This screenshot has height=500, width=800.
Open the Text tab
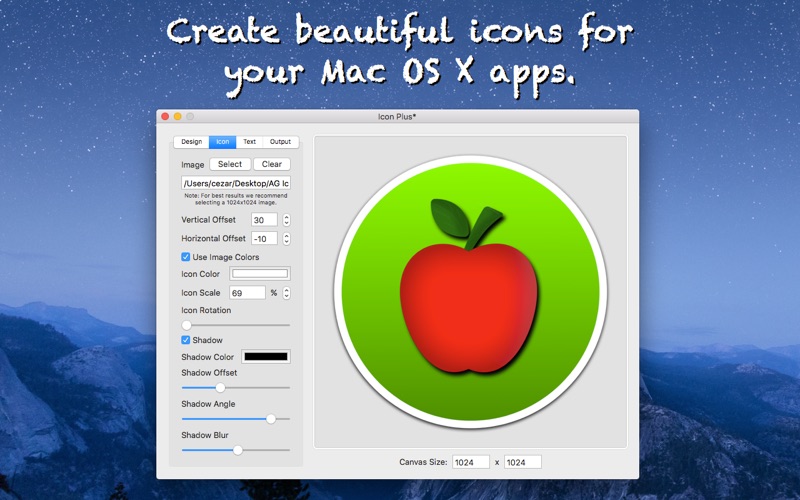click(x=249, y=142)
